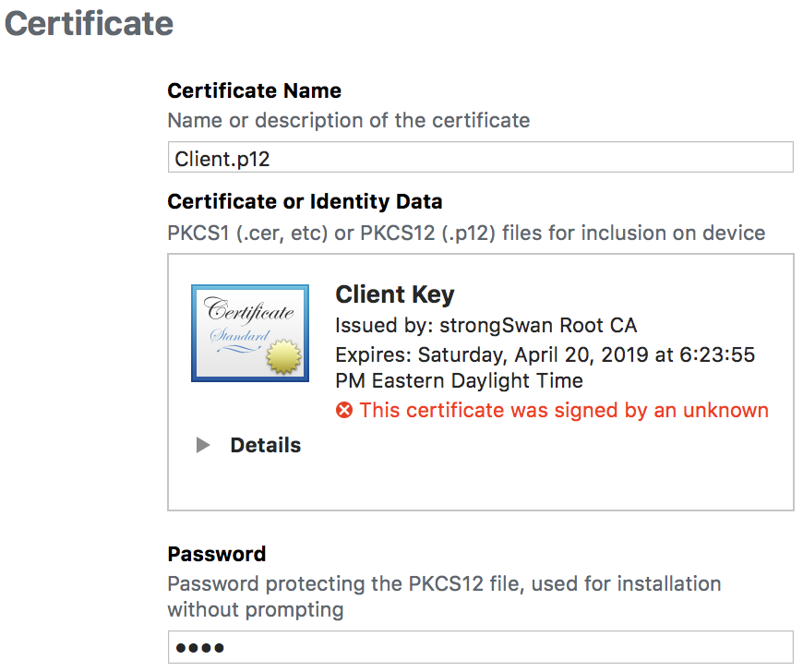The image size is (803, 672).
Task: Click the red error X icon
Action: click(344, 410)
